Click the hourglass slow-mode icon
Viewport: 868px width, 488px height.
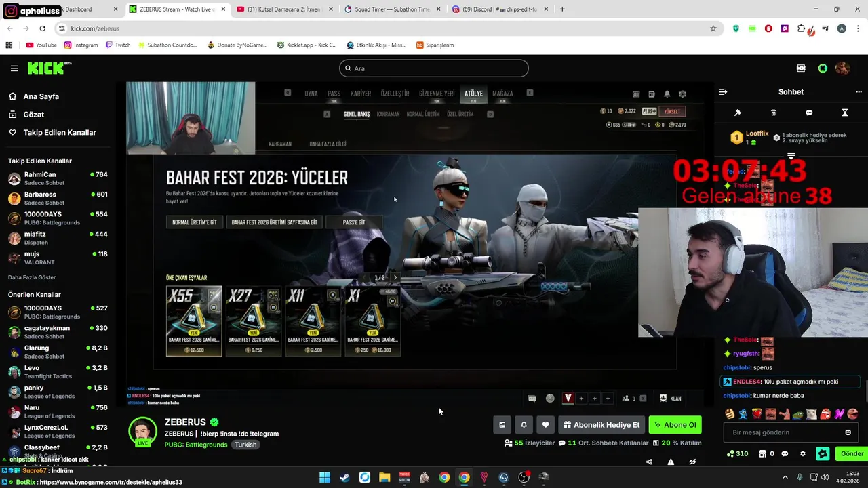(845, 113)
